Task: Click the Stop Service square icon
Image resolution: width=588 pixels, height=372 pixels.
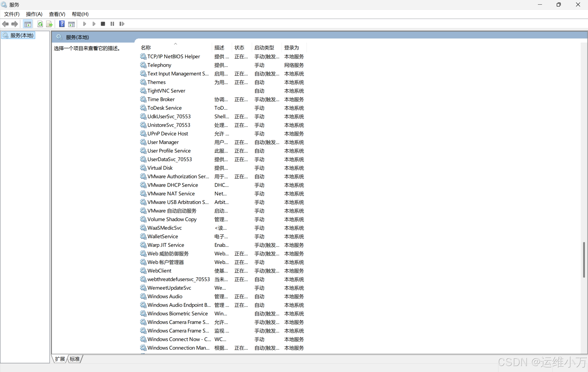Action: coord(103,24)
